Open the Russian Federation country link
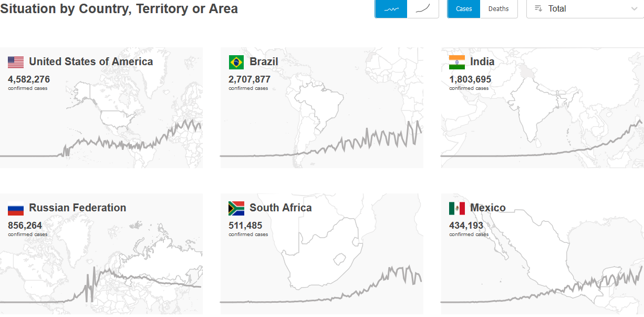Image resolution: width=644 pixels, height=317 pixels. (x=78, y=208)
